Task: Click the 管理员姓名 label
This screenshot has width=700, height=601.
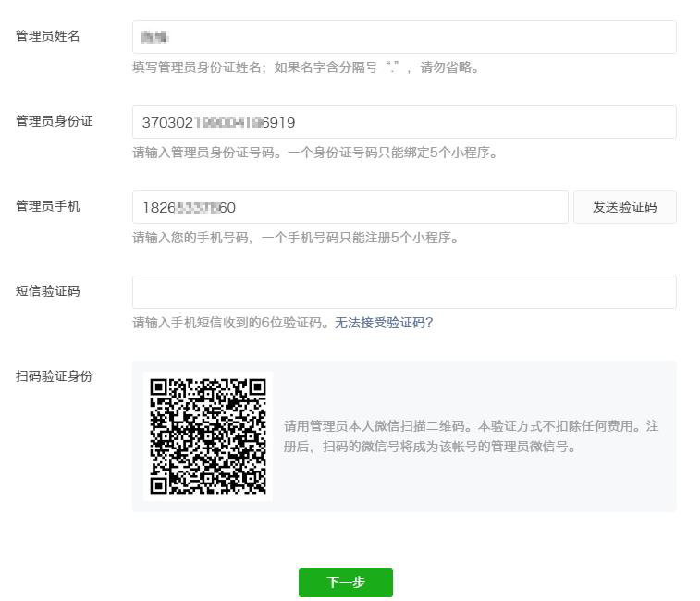Action: [48, 36]
